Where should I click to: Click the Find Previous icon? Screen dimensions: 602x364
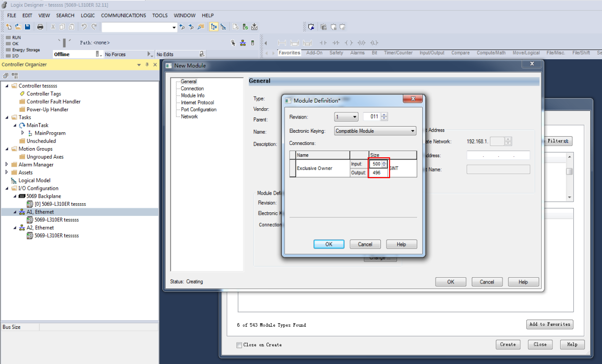click(182, 27)
